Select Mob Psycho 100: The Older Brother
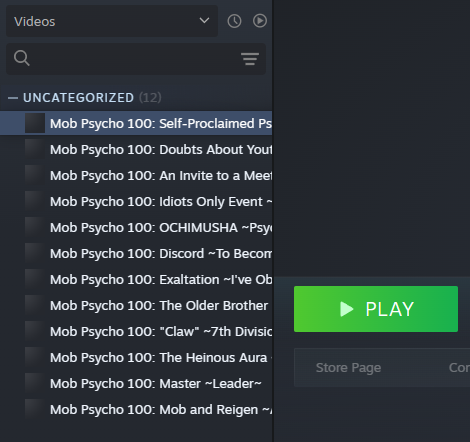 point(136,305)
